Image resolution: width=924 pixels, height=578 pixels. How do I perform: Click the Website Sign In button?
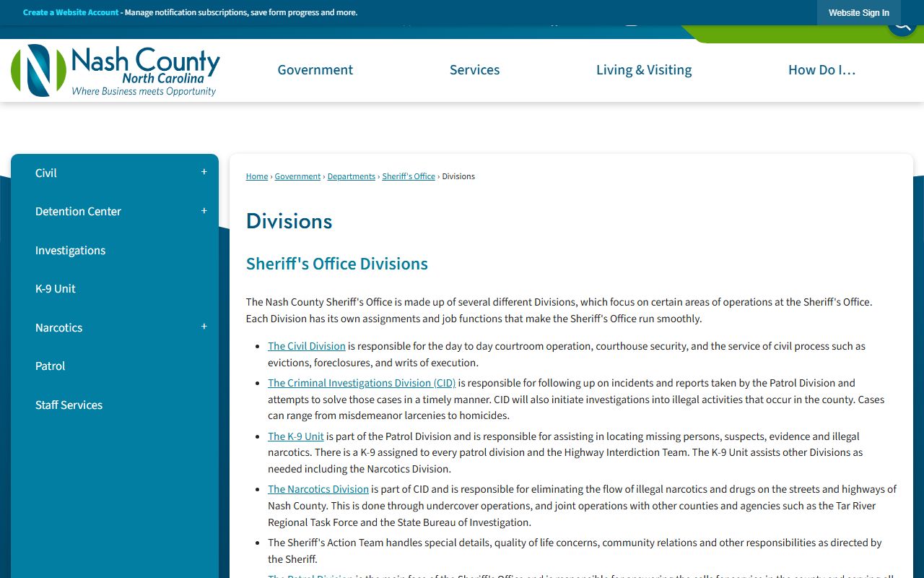(859, 13)
